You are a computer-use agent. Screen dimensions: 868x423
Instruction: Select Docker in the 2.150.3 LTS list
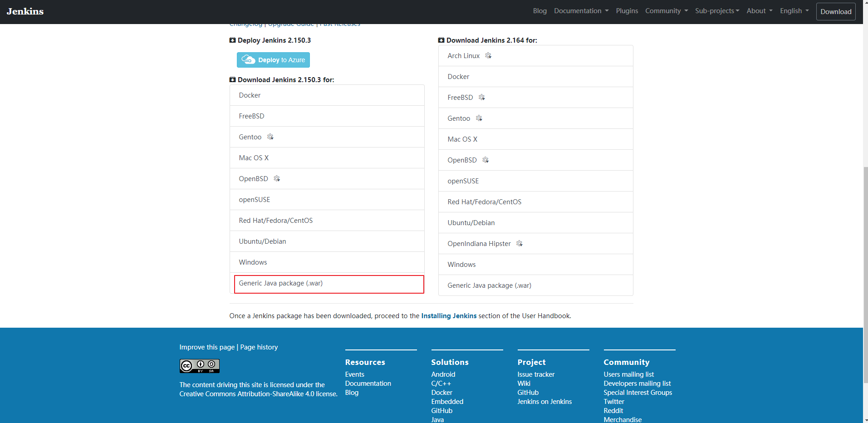coord(327,95)
